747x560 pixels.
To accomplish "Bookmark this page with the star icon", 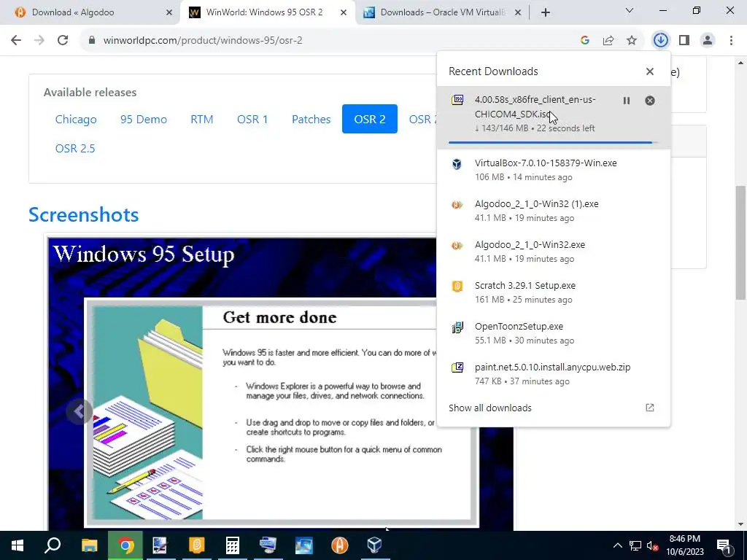I will tap(632, 41).
